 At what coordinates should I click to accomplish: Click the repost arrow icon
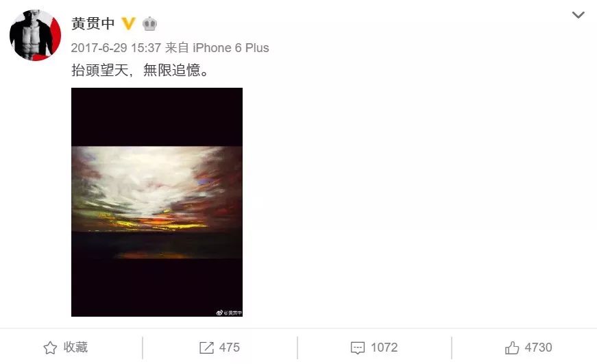click(x=206, y=348)
